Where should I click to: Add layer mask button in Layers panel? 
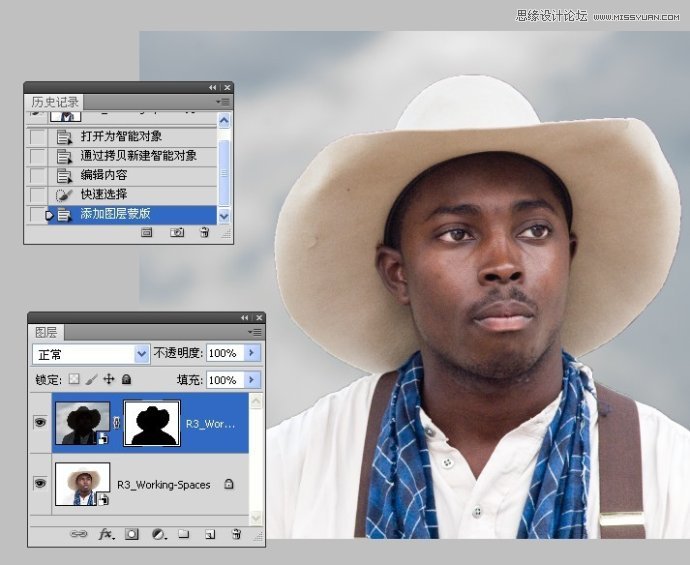click(132, 534)
